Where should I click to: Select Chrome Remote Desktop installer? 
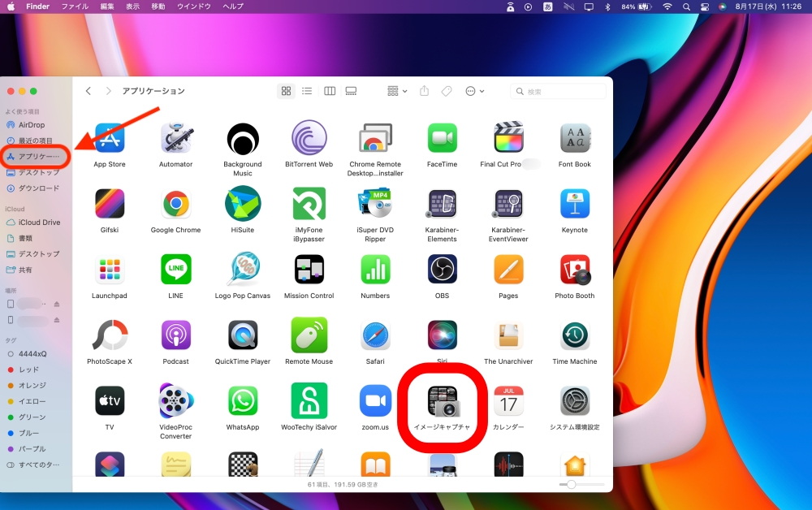[375, 138]
